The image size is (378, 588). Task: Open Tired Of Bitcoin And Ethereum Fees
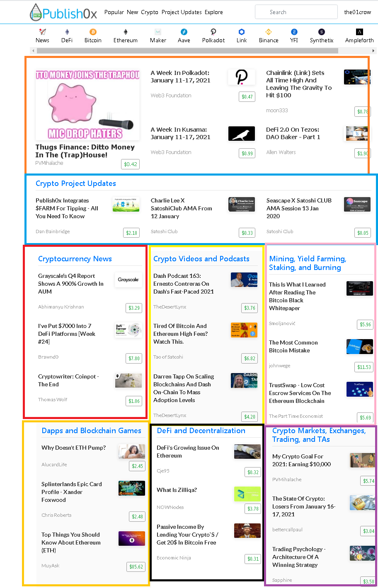pyautogui.click(x=181, y=334)
